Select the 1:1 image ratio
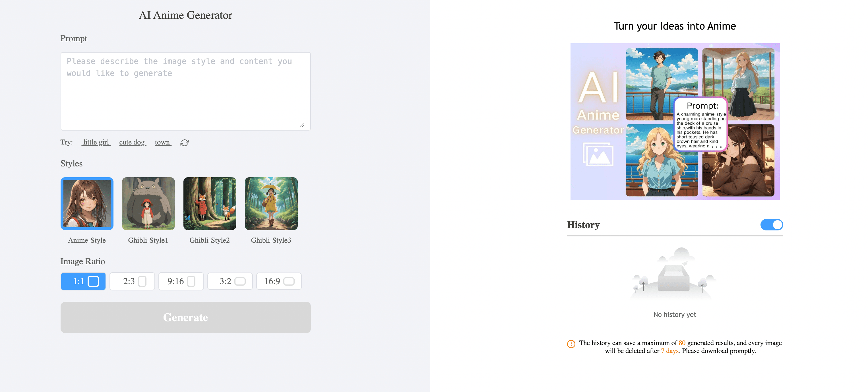This screenshot has height=392, width=868. point(83,281)
